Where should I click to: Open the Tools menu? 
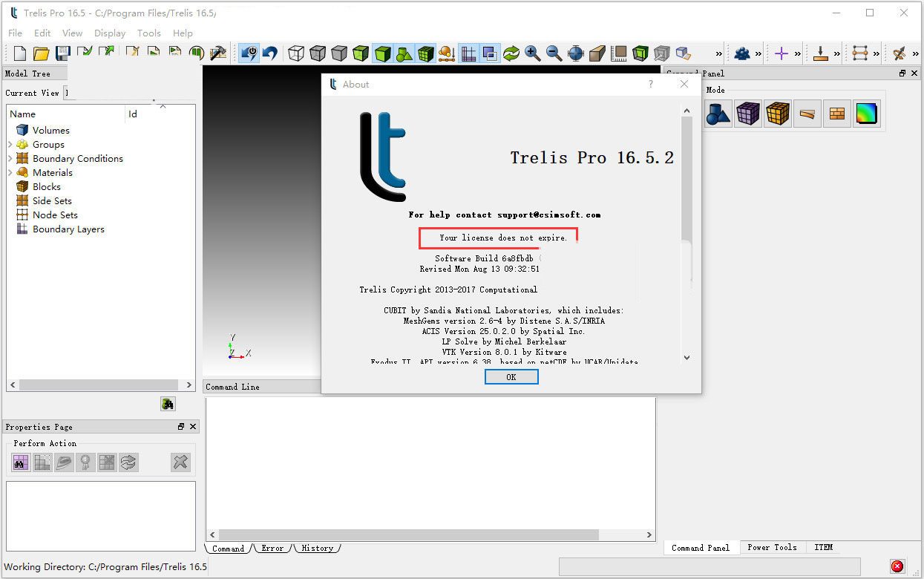pyautogui.click(x=148, y=33)
